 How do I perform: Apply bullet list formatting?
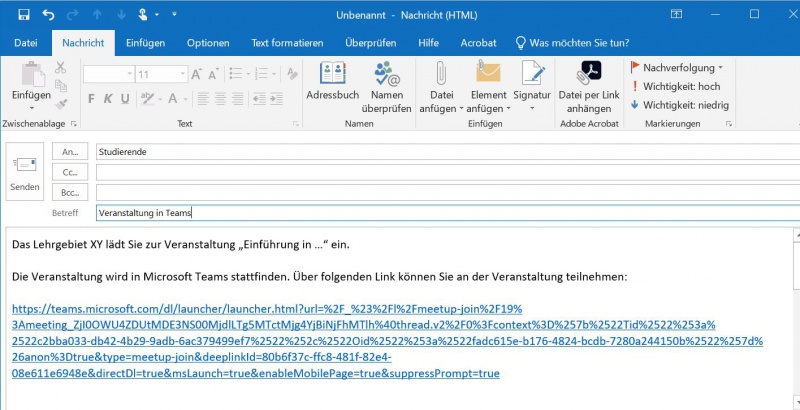[x=235, y=74]
